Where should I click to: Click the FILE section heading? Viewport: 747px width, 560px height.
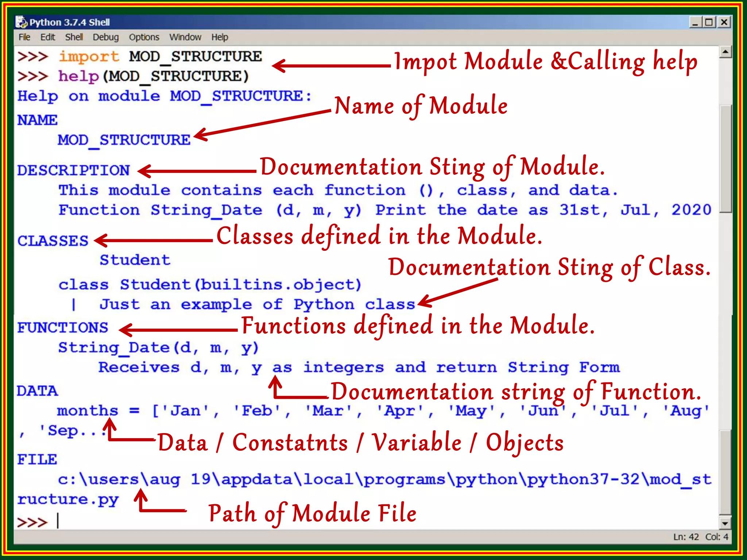pos(37,460)
